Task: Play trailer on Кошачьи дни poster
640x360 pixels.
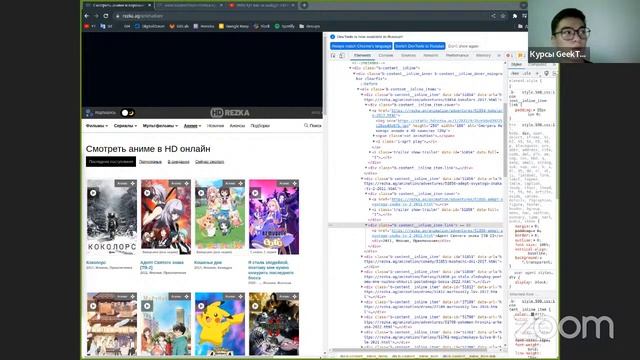Action: tap(201, 193)
